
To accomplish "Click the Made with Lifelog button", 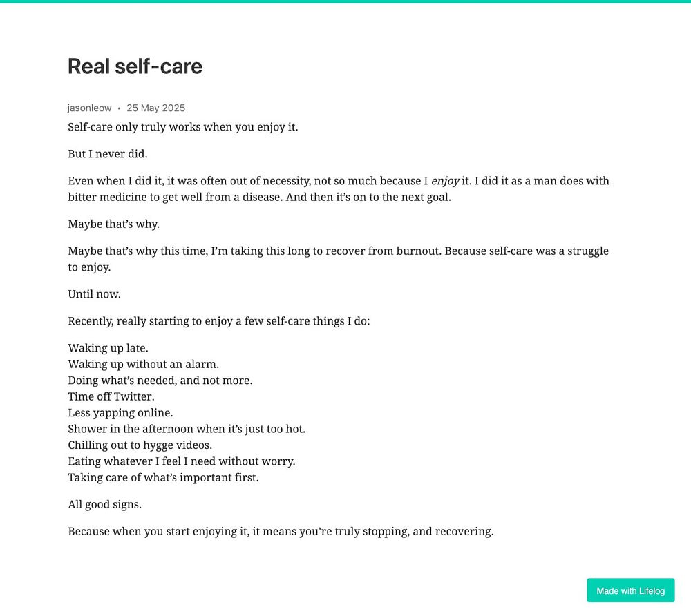I will [630, 590].
